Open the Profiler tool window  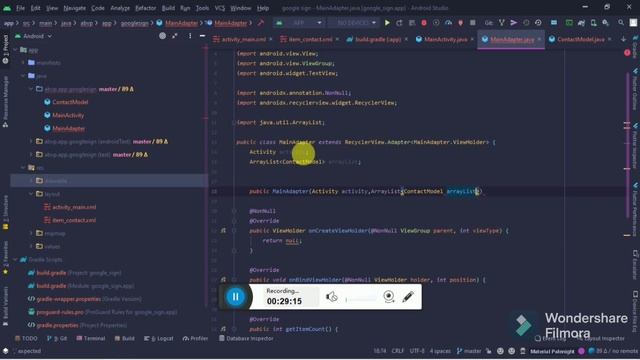pyautogui.click(x=195, y=339)
